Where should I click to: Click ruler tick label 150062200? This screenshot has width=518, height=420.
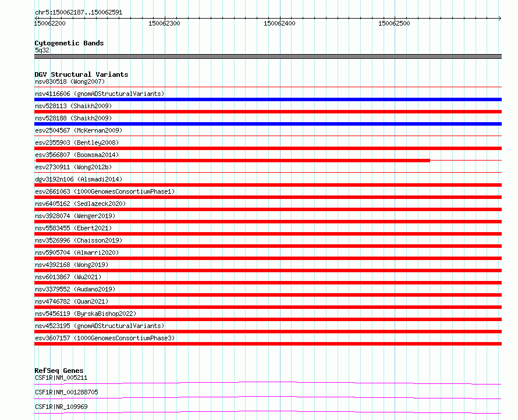[50, 23]
